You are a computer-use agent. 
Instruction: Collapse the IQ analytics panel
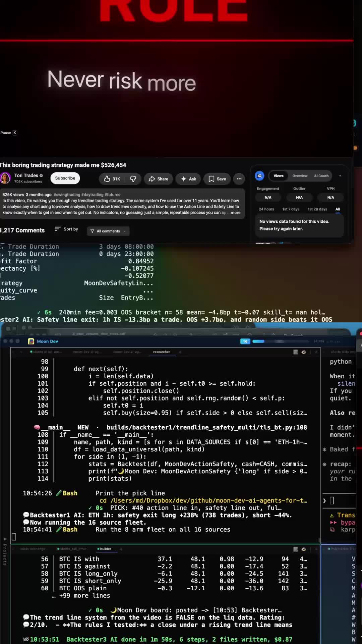(340, 176)
